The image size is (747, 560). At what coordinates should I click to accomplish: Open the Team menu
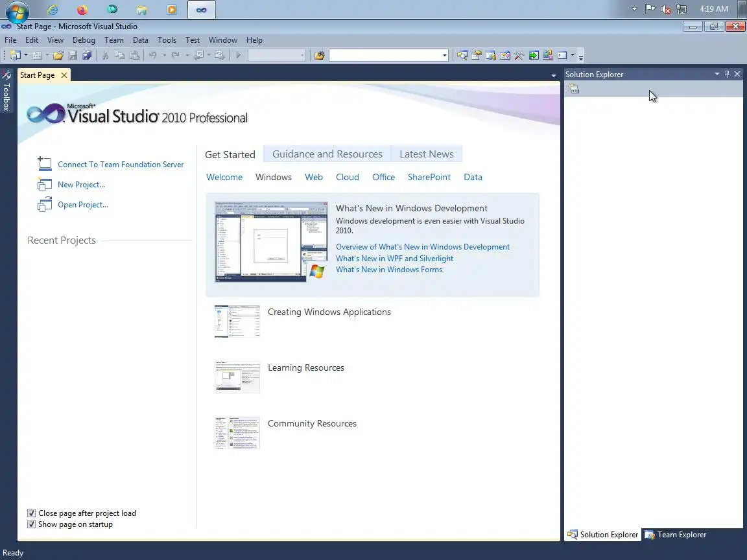[x=114, y=40]
